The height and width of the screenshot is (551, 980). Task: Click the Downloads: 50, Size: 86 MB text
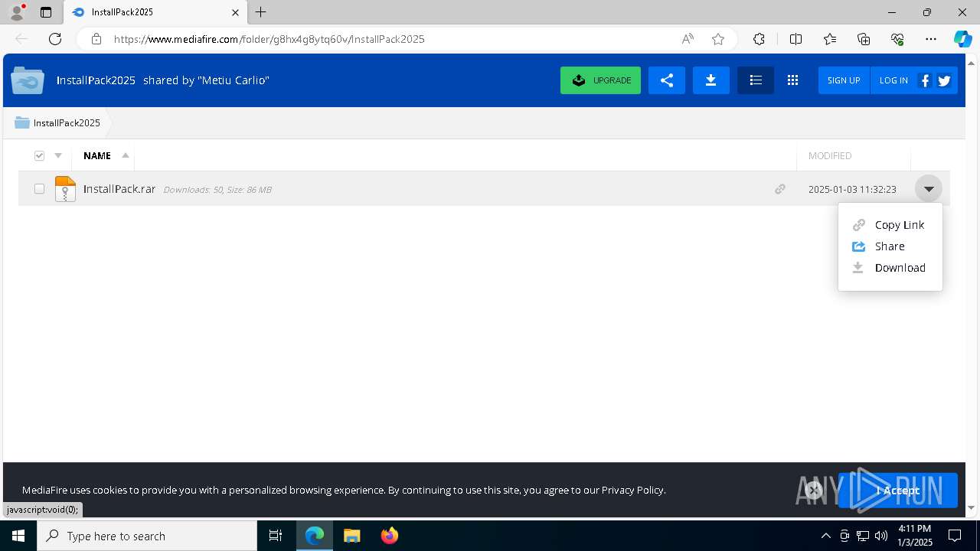217,190
